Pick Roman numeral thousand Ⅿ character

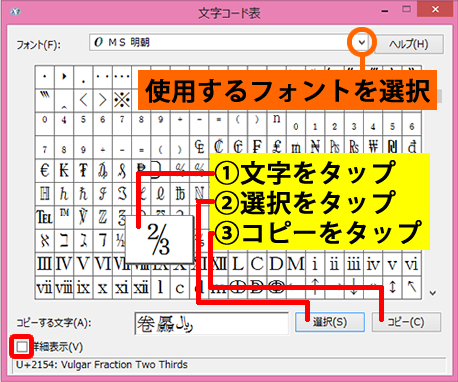pos(296,264)
